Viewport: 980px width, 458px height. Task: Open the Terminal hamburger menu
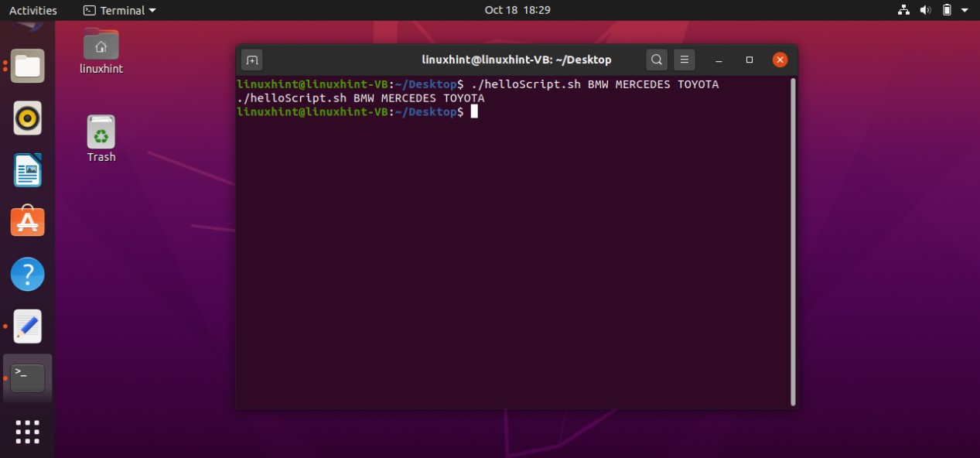[x=684, y=60]
